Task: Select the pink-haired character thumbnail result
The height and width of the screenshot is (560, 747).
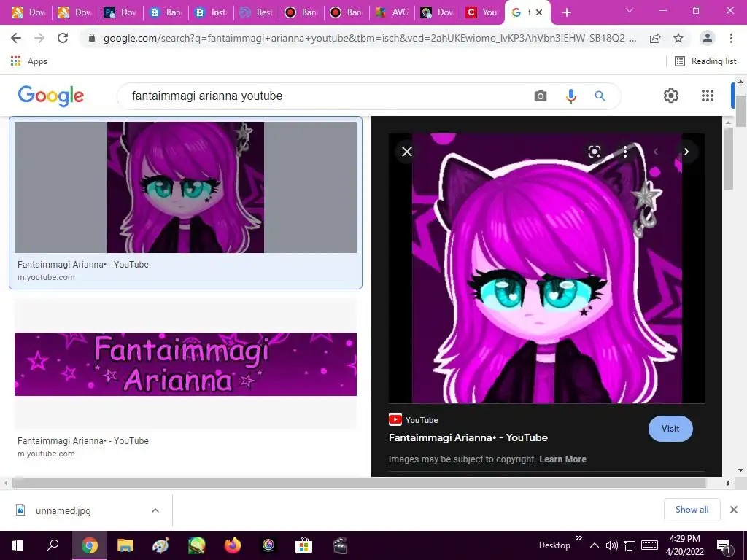Action: coord(185,187)
